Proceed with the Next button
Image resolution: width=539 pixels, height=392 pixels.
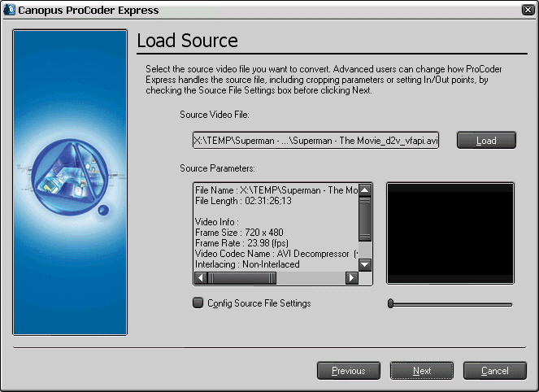422,371
